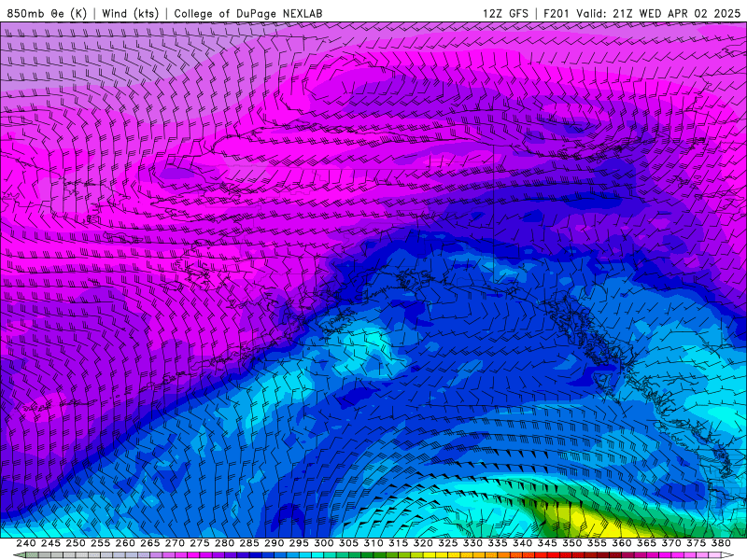Click the "850mb θe (K)" title text

click(x=47, y=13)
